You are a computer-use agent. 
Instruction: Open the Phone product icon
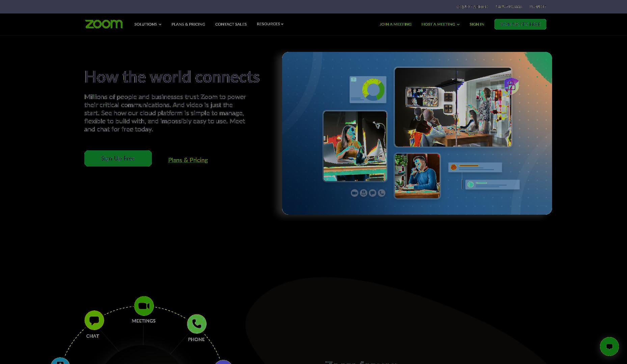[x=197, y=324]
